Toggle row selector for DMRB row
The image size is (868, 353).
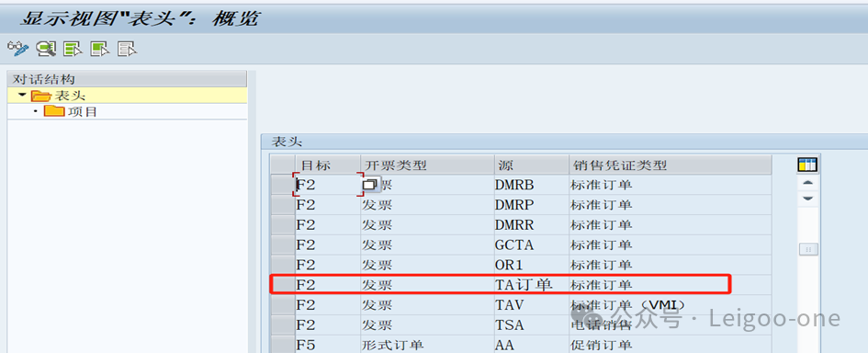point(282,185)
